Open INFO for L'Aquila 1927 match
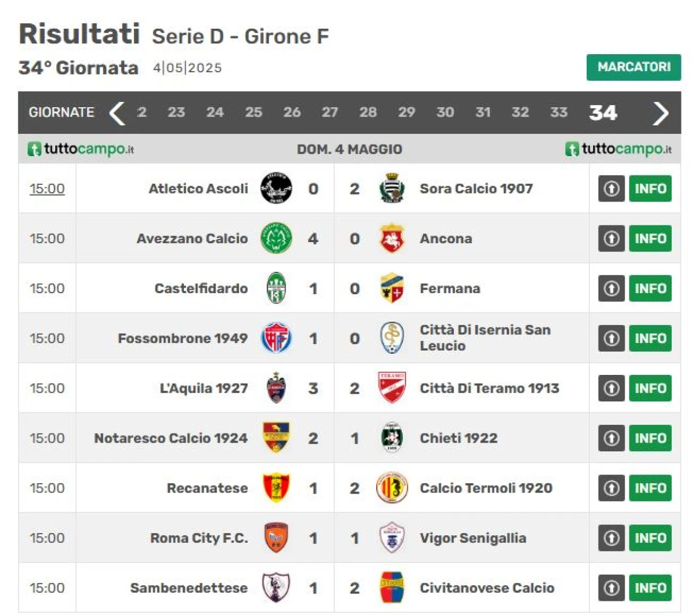The width and height of the screenshot is (694, 616). coord(650,388)
